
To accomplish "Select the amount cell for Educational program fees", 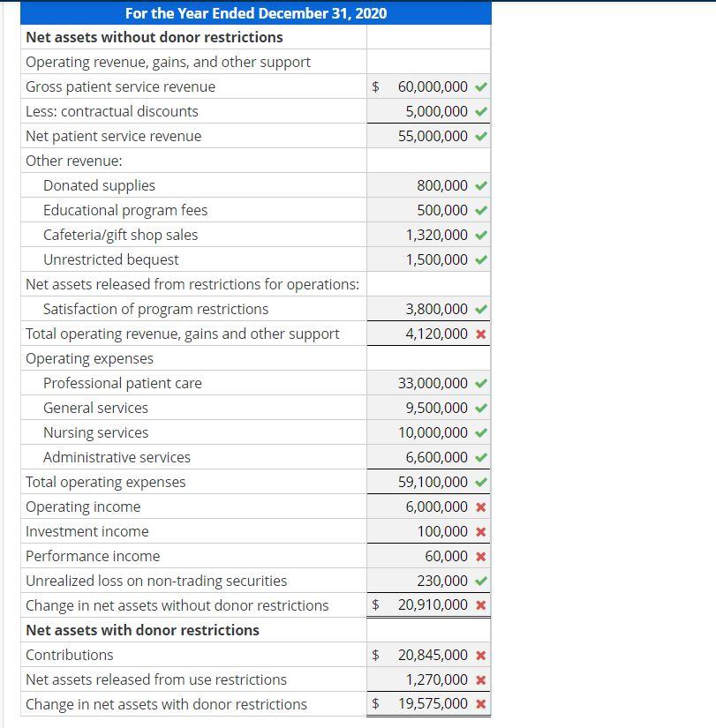I will (428, 210).
